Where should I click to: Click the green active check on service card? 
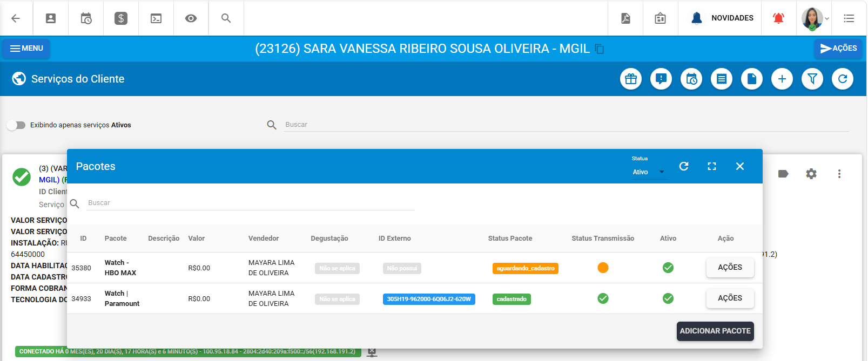pyautogui.click(x=22, y=176)
